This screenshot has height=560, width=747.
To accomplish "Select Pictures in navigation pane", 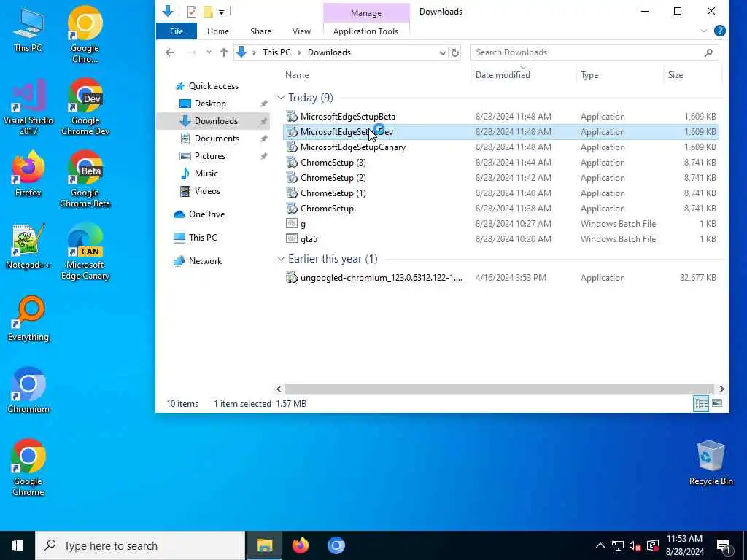I will click(209, 156).
